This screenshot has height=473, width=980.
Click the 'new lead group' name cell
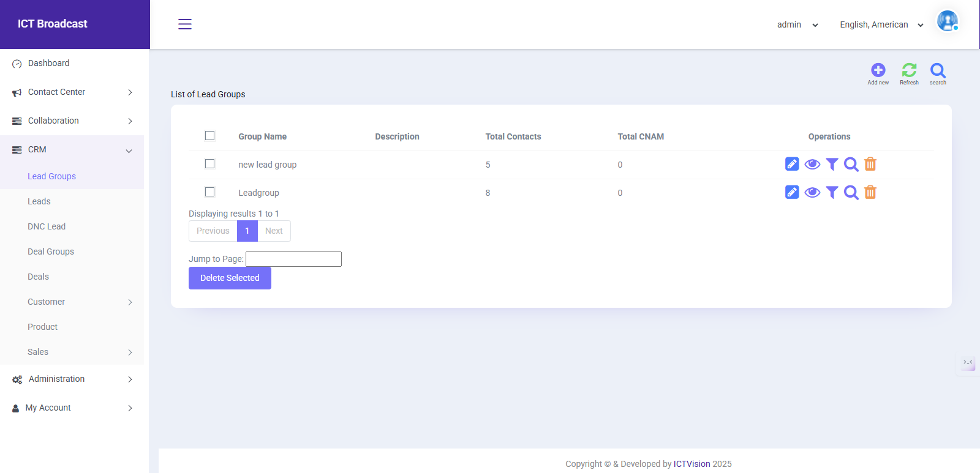point(268,165)
